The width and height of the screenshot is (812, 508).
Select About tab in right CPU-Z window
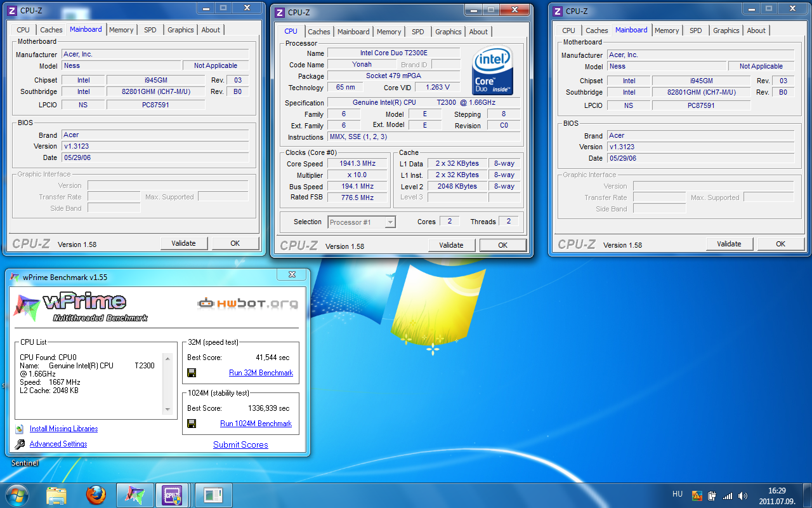[x=756, y=30]
